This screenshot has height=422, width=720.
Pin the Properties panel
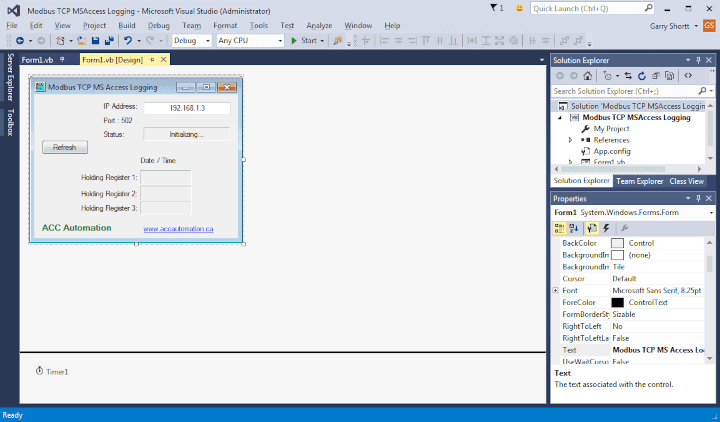pos(698,198)
